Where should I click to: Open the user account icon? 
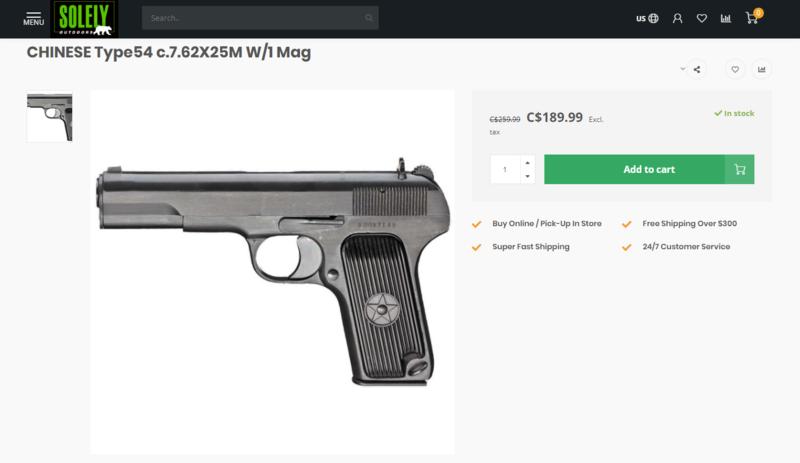(677, 18)
